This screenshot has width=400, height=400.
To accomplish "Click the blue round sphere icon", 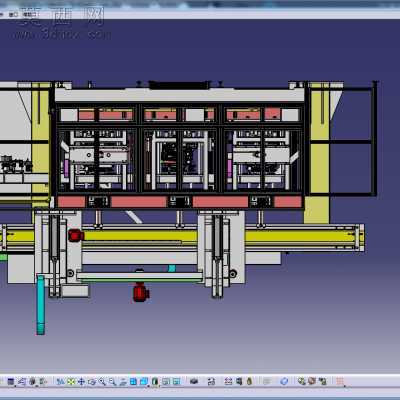I will click(x=284, y=381).
